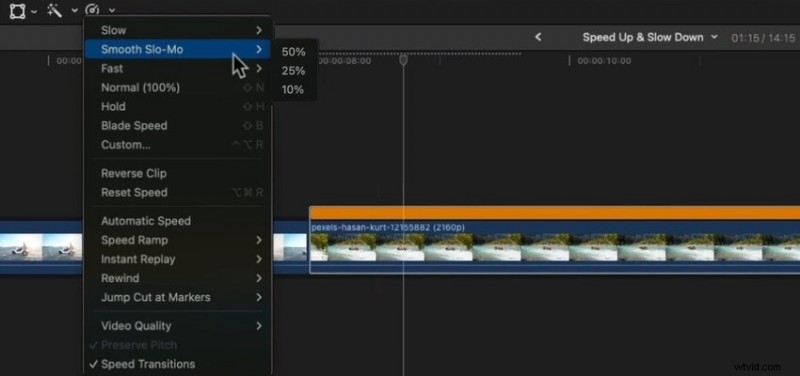Image resolution: width=800 pixels, height=376 pixels.
Task: Open the Instant Replay submenu
Action: 178,259
